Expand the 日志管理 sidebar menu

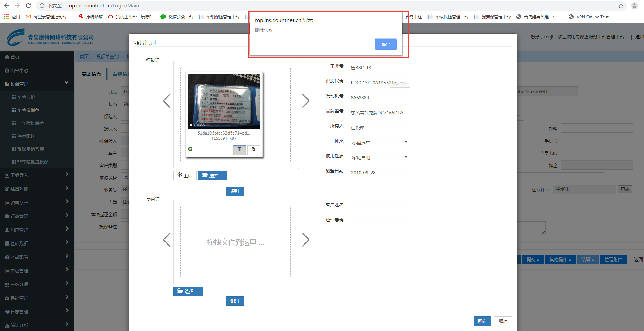point(37,312)
